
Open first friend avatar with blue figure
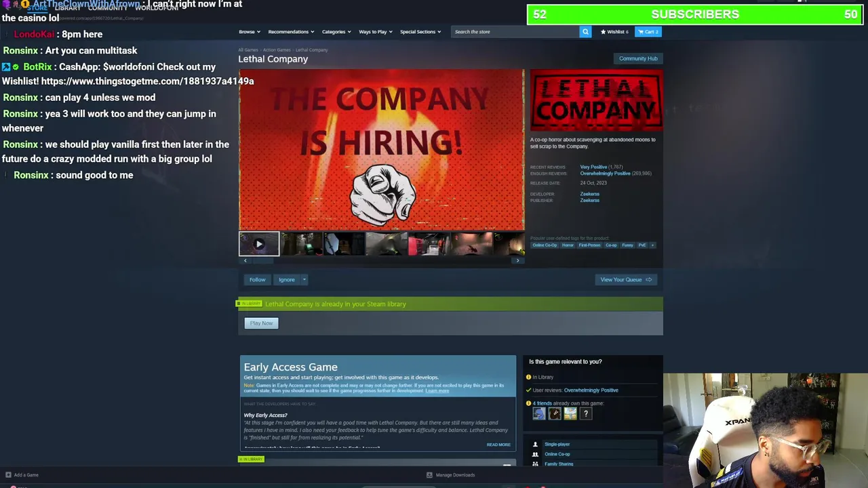coord(539,413)
